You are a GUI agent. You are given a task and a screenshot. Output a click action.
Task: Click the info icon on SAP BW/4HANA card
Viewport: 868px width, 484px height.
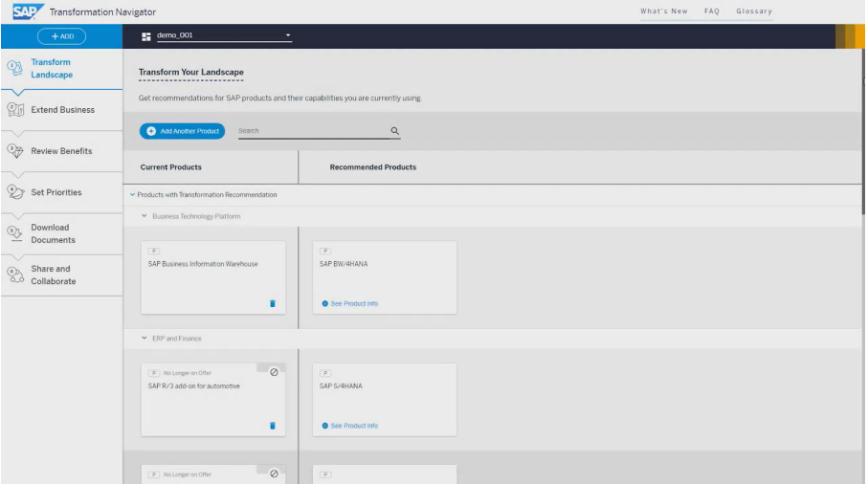(x=325, y=304)
